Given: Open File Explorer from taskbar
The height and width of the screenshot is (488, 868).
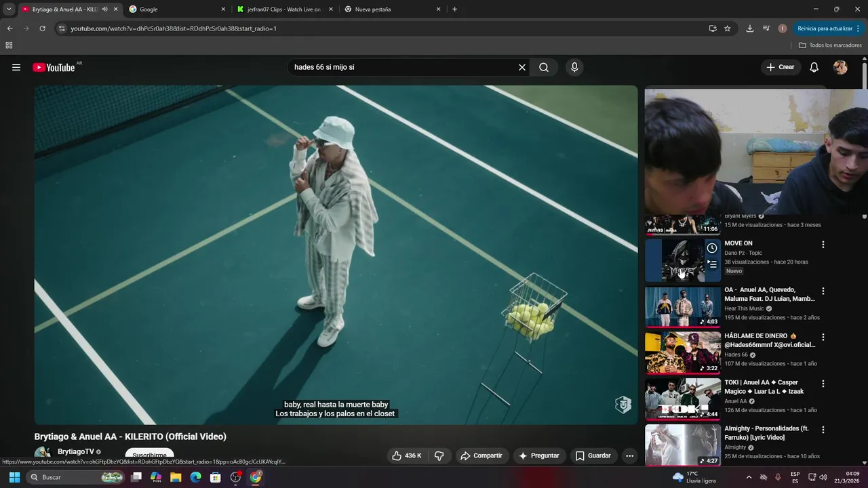Looking at the screenshot, I should click(176, 477).
